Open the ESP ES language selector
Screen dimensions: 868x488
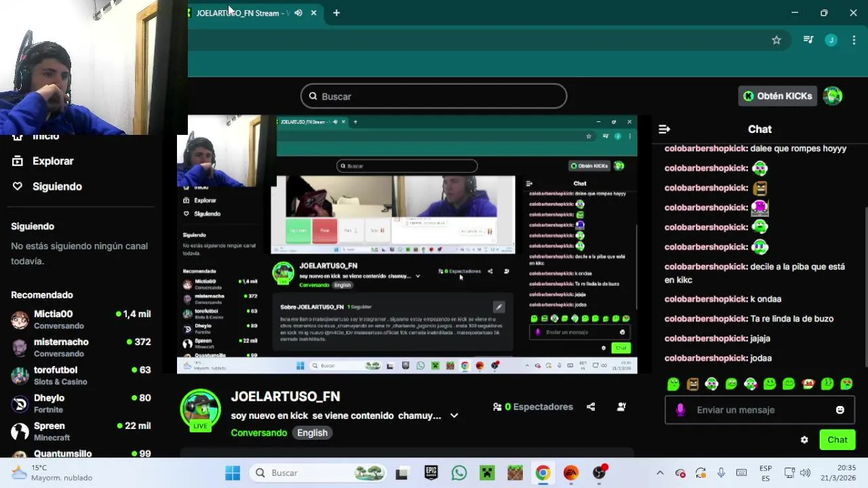pyautogui.click(x=766, y=473)
